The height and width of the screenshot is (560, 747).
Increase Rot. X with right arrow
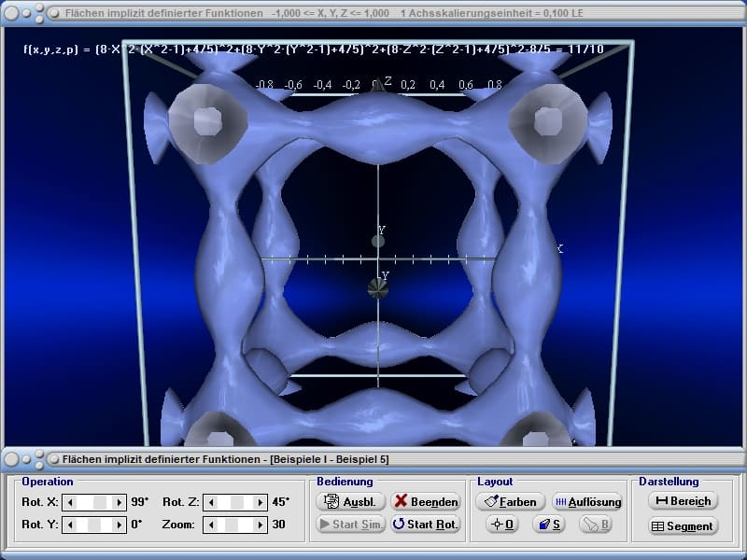(x=120, y=502)
